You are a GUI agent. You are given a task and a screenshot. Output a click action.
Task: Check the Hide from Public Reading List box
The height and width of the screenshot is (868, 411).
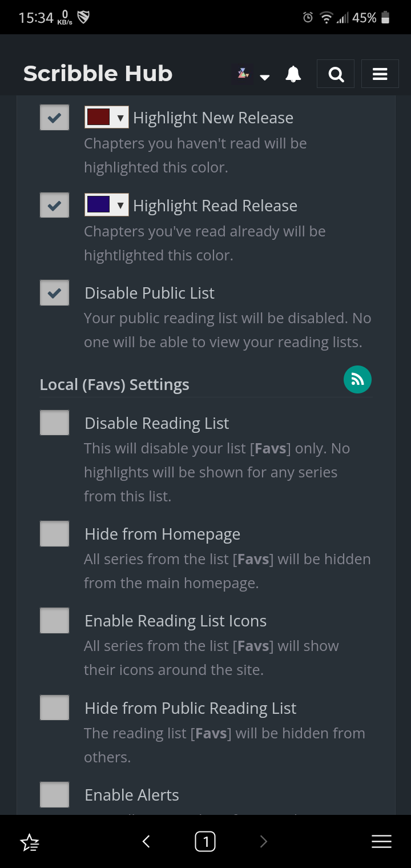pos(54,708)
